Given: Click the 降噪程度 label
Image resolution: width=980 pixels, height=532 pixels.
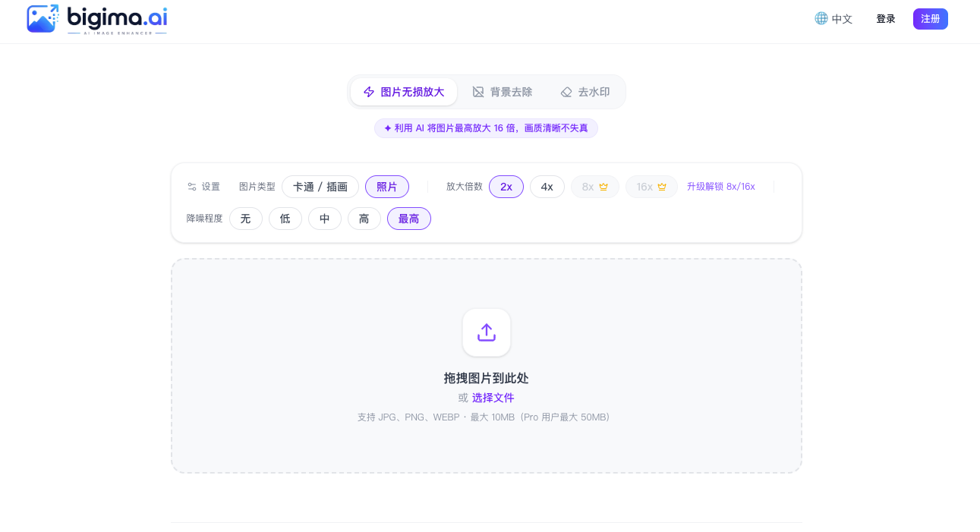Looking at the screenshot, I should [x=205, y=219].
